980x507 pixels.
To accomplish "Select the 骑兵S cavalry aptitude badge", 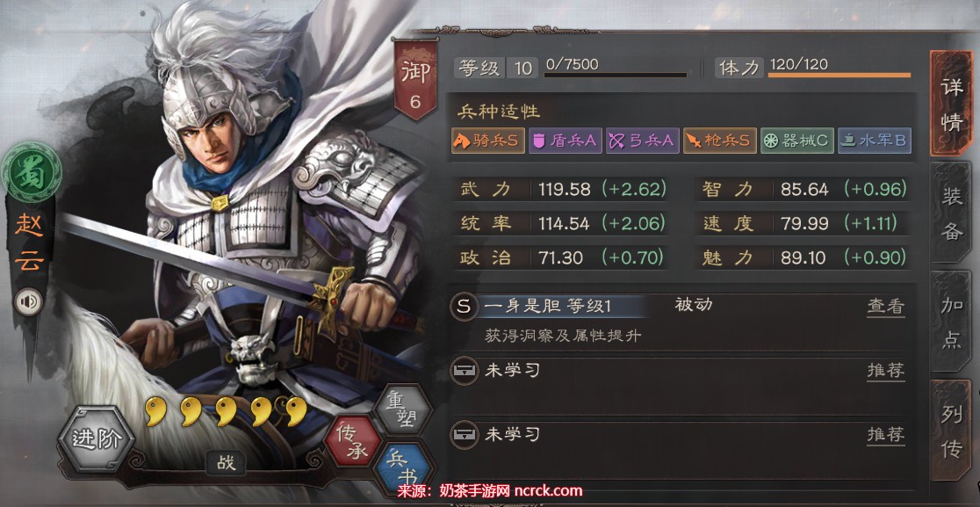I will pyautogui.click(x=487, y=141).
